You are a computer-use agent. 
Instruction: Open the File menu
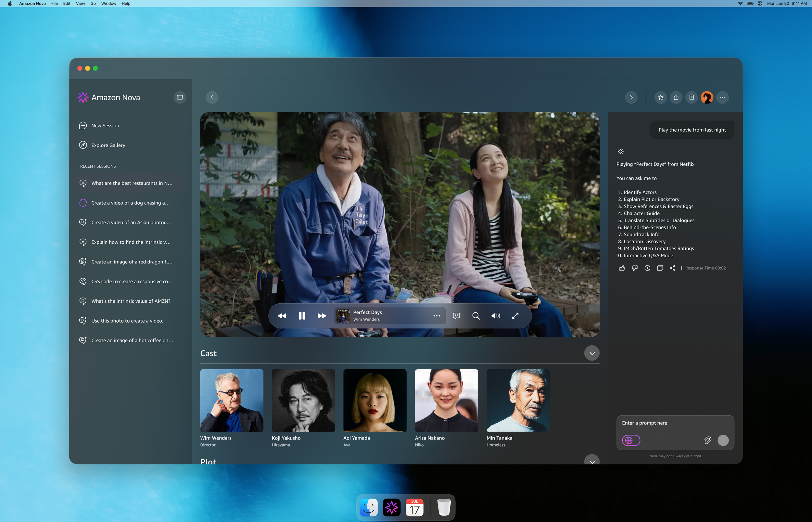(x=54, y=3)
